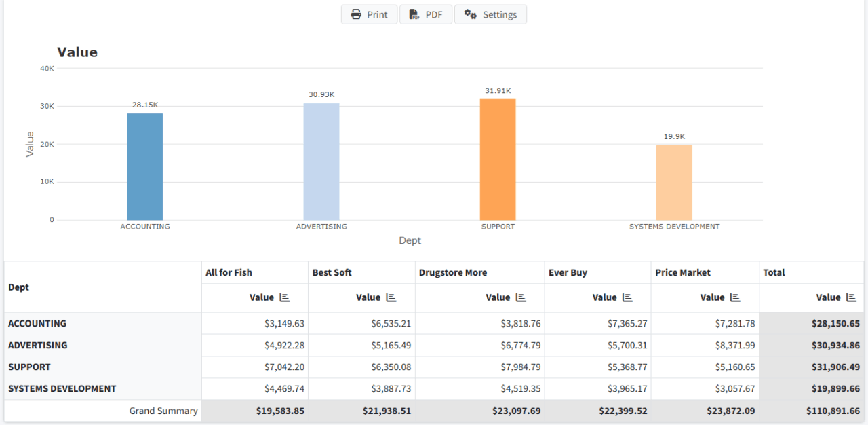Select the light blue ADVERTISING bar
The width and height of the screenshot is (868, 425).
[x=321, y=162]
